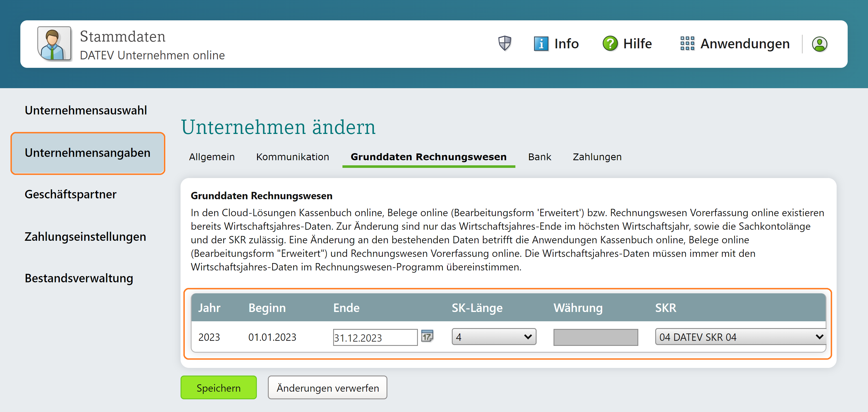The image size is (868, 412).
Task: Select the Zahlungen tab
Action: tap(597, 157)
